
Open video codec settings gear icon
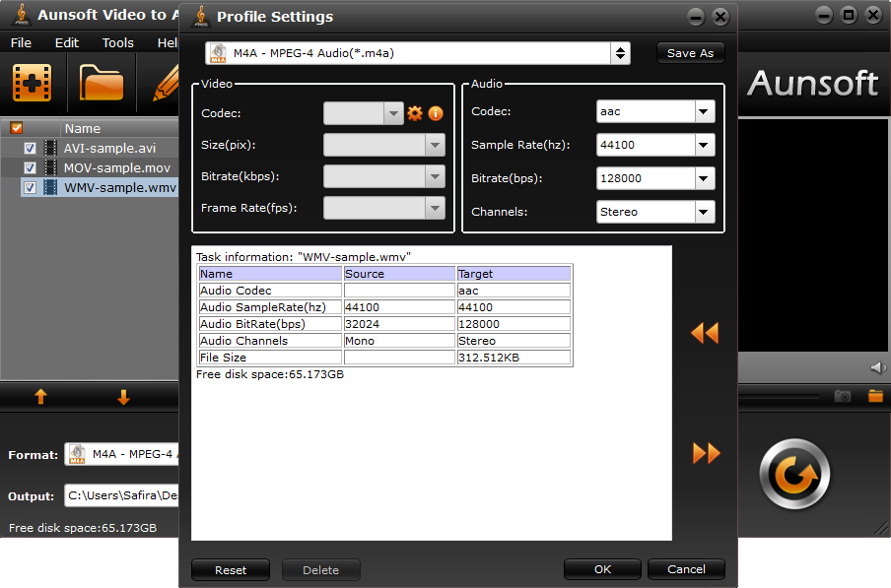click(x=415, y=113)
